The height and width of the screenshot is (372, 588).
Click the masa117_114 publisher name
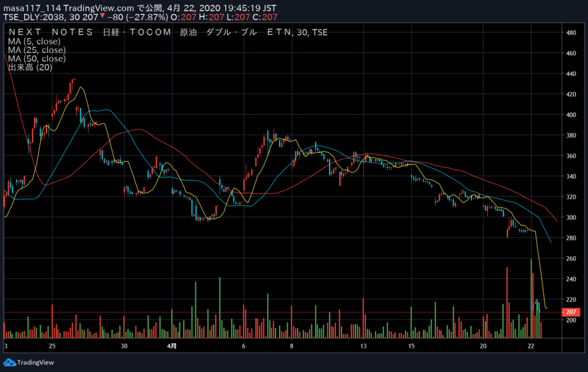tap(32, 8)
